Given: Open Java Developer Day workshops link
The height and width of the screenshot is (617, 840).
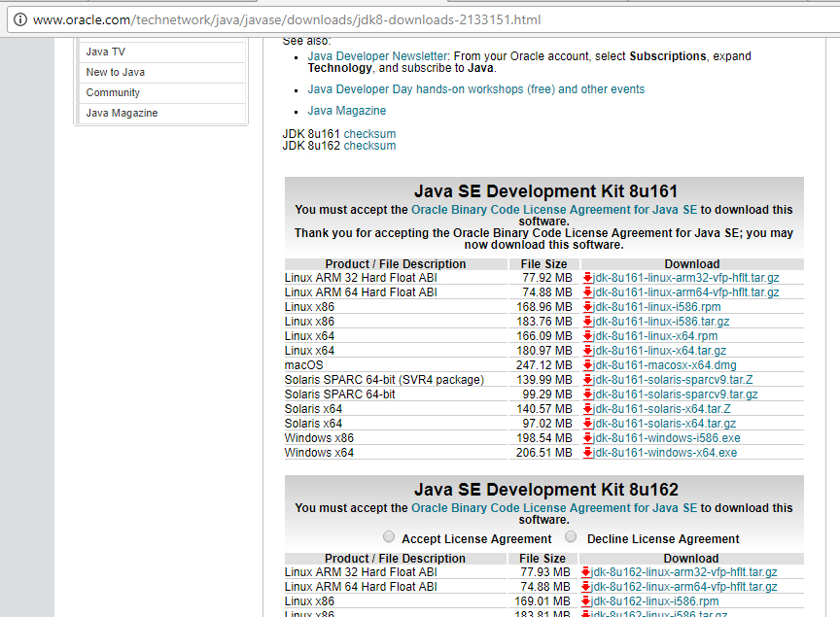Looking at the screenshot, I should 475,89.
